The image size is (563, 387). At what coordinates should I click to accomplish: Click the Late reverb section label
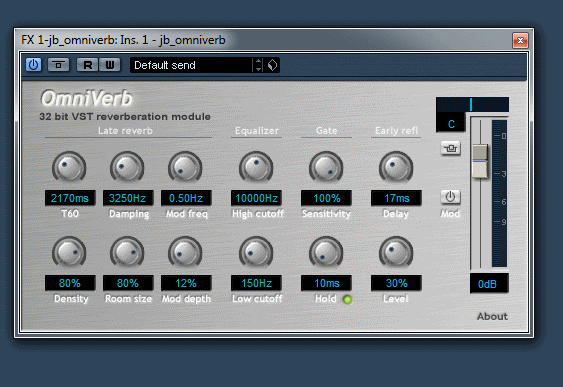point(125,131)
